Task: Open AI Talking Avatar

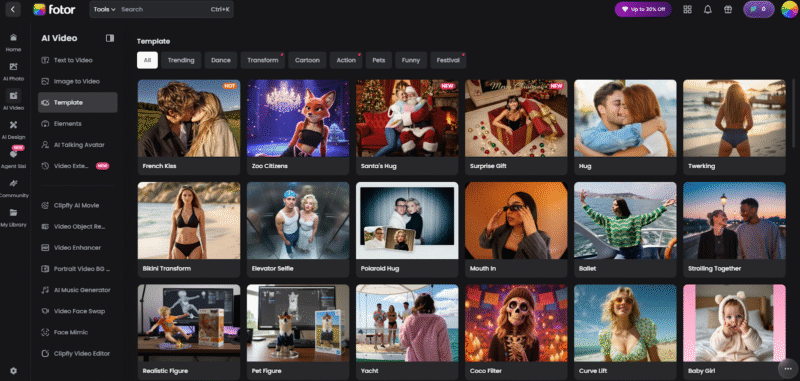Action: point(78,145)
